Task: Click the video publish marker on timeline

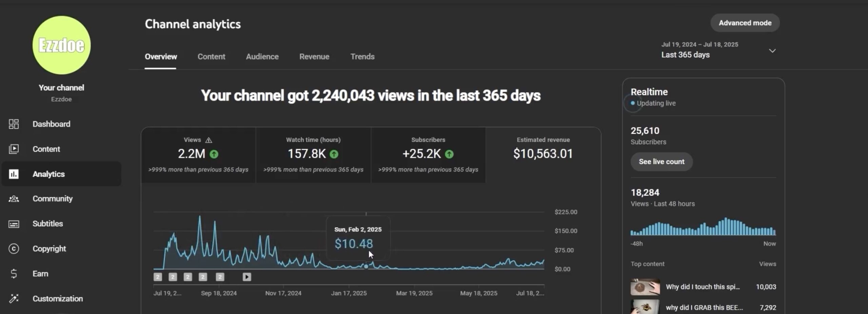Action: 247,277
